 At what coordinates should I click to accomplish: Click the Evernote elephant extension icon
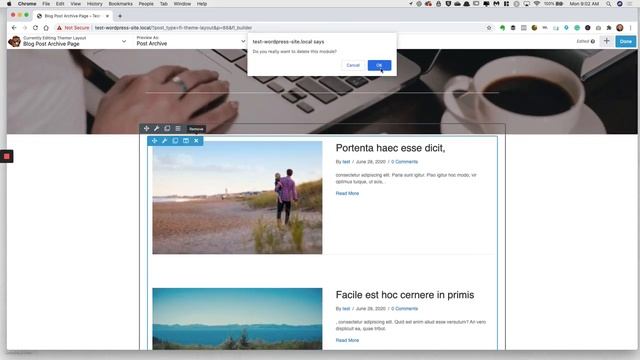[502, 28]
